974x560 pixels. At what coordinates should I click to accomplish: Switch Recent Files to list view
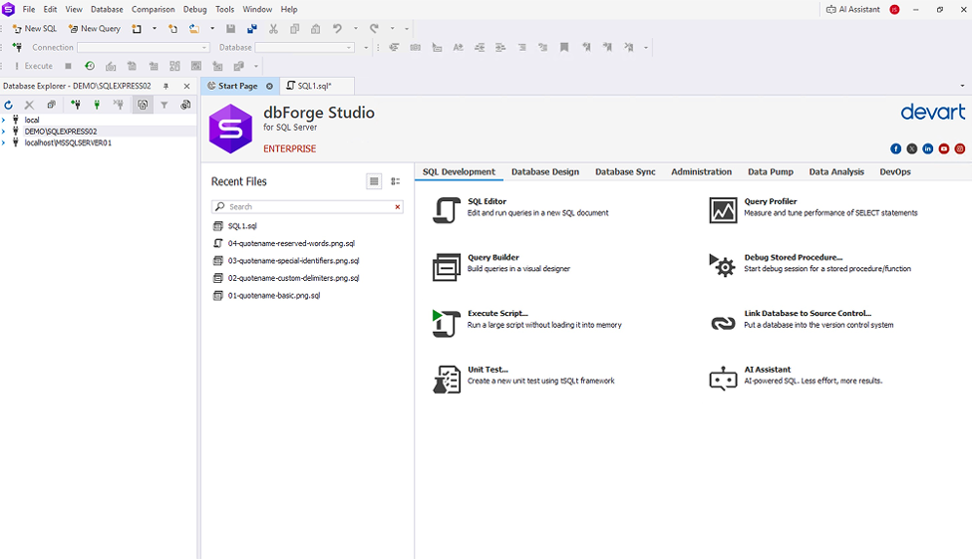coord(374,181)
